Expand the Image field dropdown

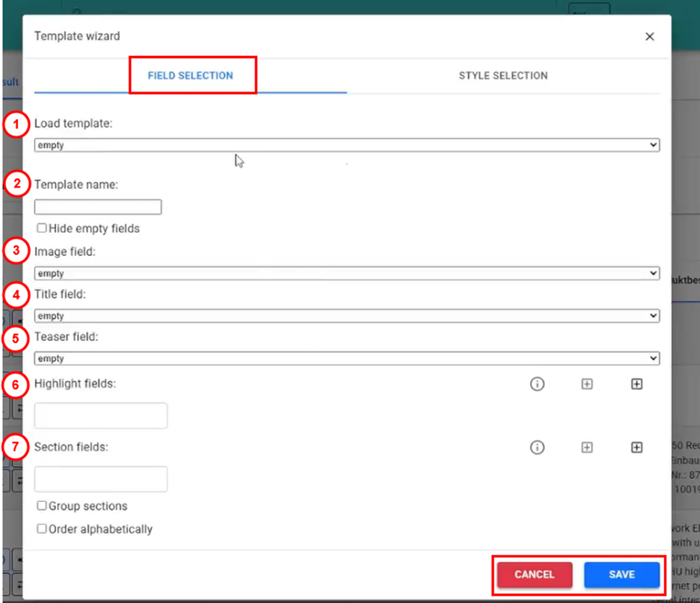[346, 274]
